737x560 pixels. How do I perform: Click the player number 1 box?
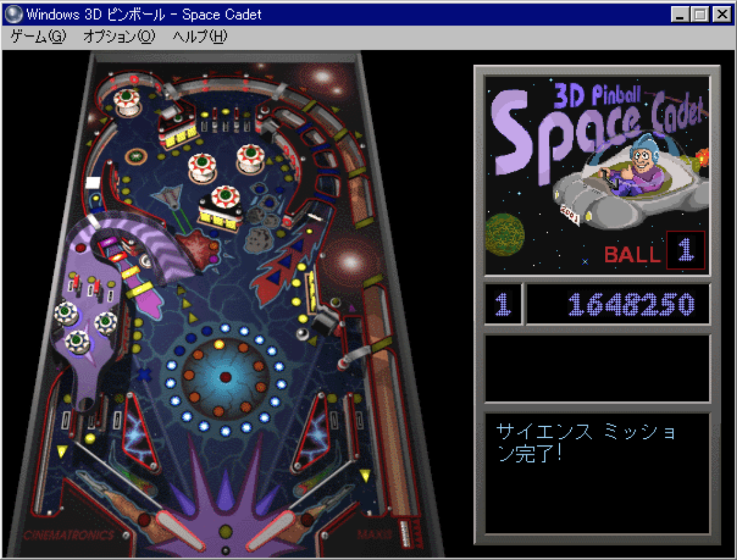coord(503,304)
